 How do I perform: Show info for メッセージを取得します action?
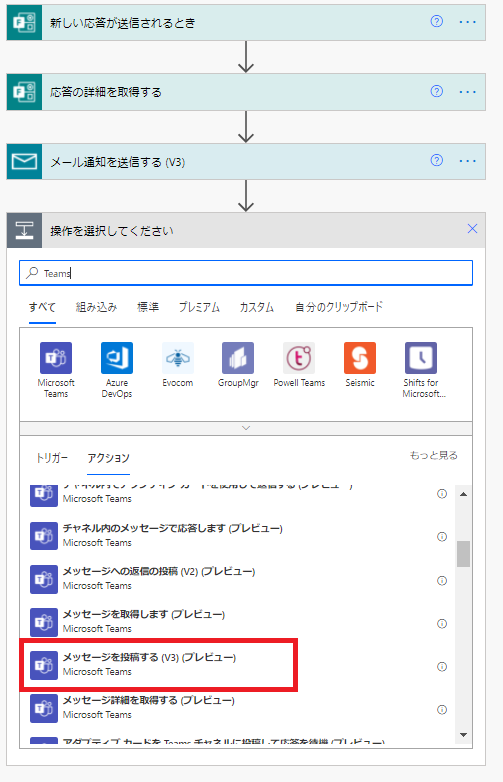click(442, 623)
